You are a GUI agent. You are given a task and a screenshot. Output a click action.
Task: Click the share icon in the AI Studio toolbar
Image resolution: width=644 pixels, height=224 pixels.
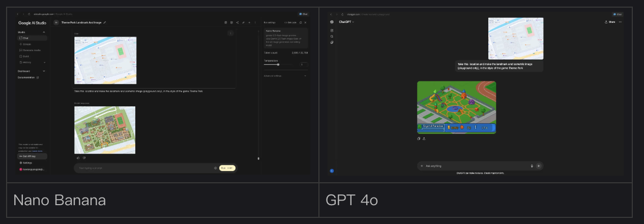(237, 22)
